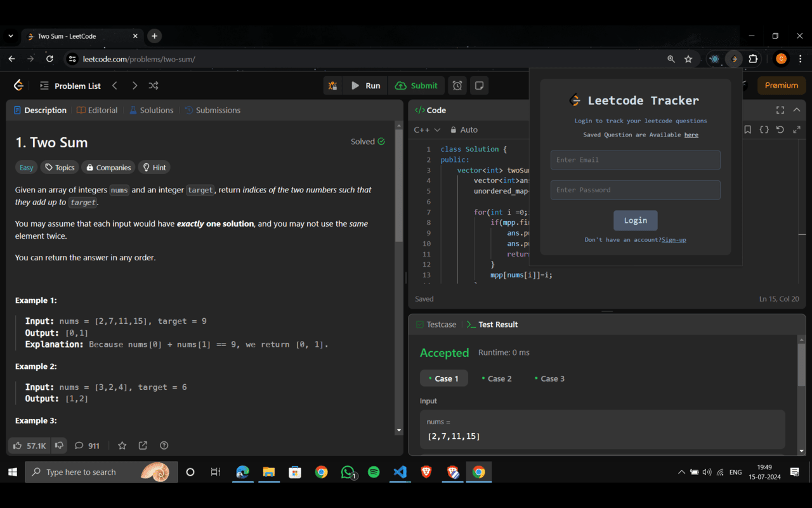The height and width of the screenshot is (508, 812).
Task: Open the Chrome extensions puzzle menu
Action: 753,59
